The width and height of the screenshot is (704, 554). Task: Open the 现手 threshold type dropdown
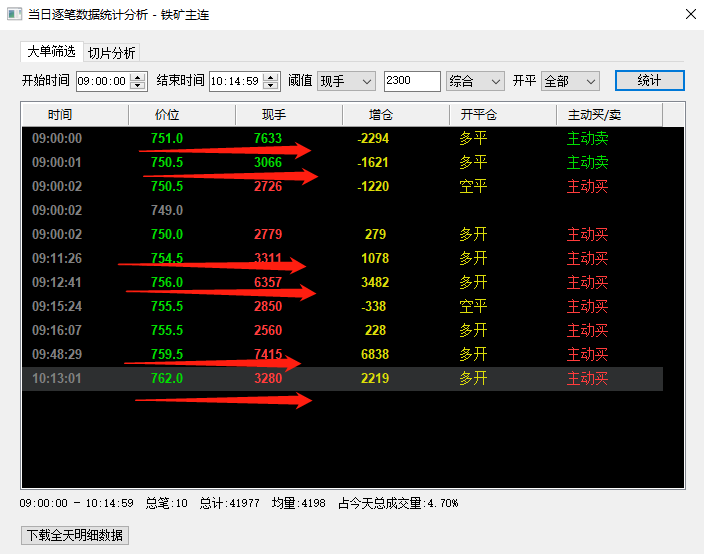346,81
